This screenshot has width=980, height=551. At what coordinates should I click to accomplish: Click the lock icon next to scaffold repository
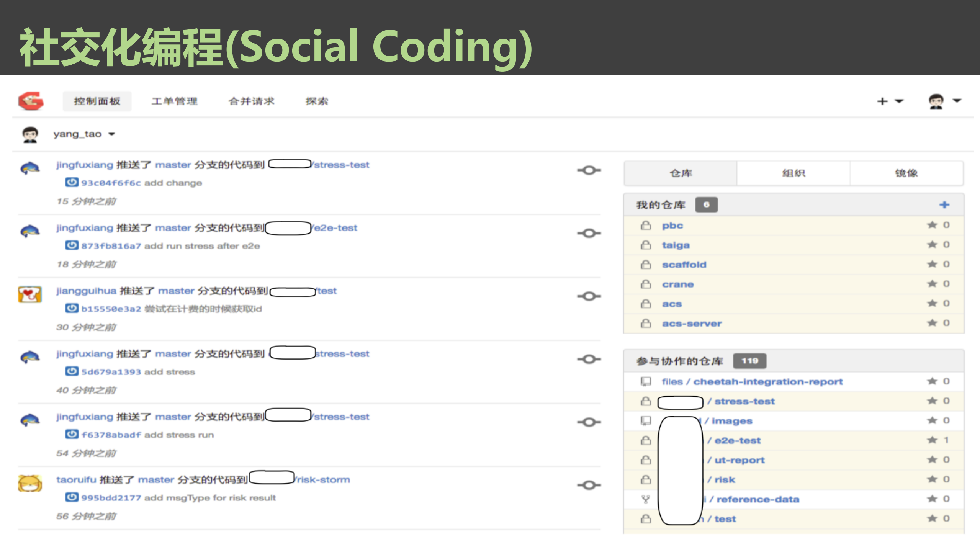646,264
